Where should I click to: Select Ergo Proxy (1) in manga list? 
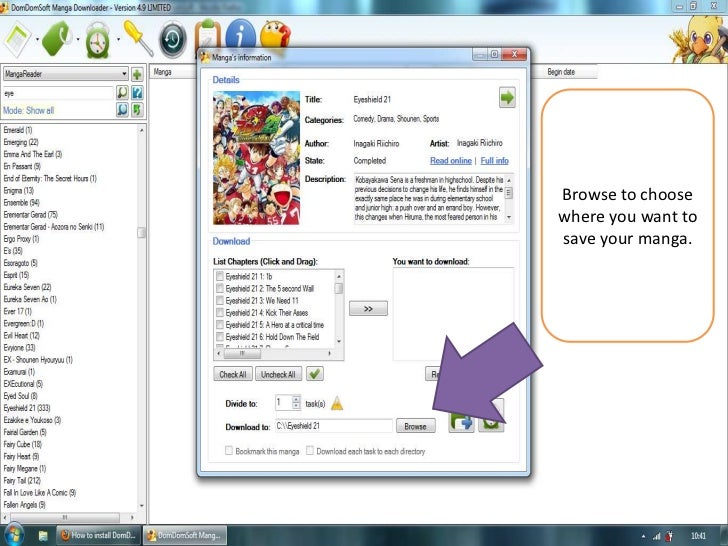coord(21,239)
